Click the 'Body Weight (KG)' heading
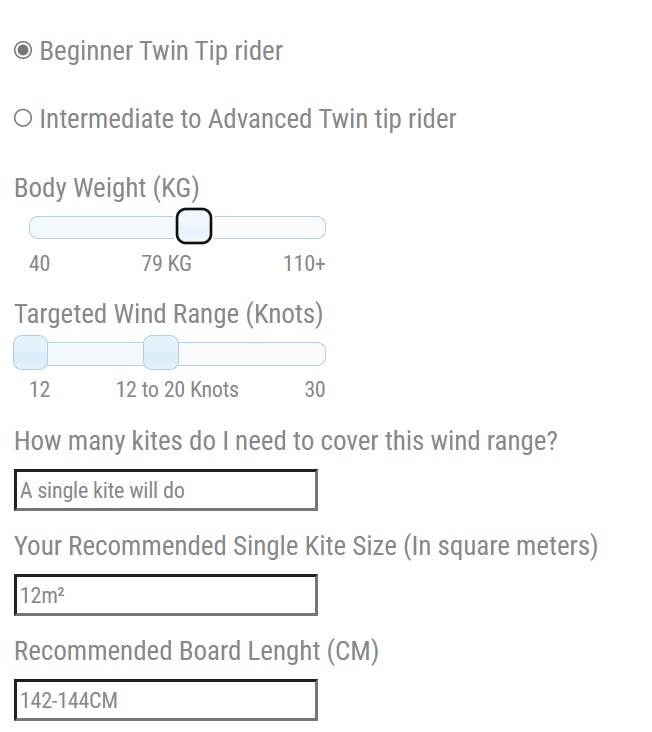This screenshot has height=732, width=652. click(107, 188)
